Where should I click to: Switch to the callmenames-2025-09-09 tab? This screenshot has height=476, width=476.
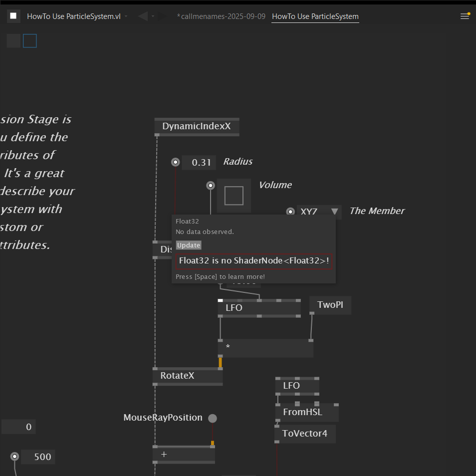[x=221, y=16]
